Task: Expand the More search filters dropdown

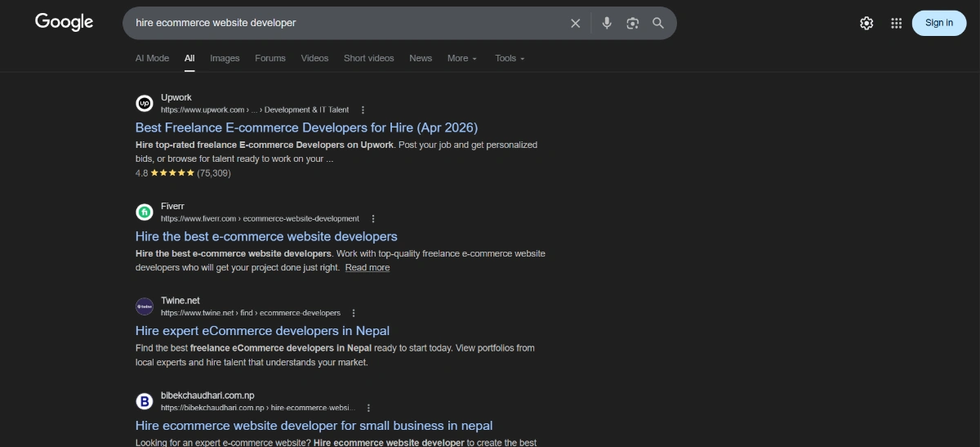Action: click(462, 58)
